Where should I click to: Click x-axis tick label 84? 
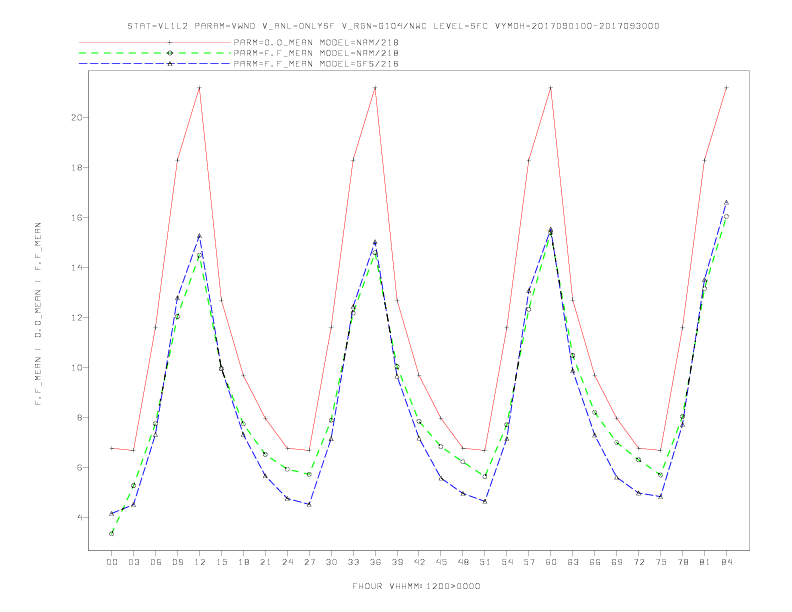726,562
